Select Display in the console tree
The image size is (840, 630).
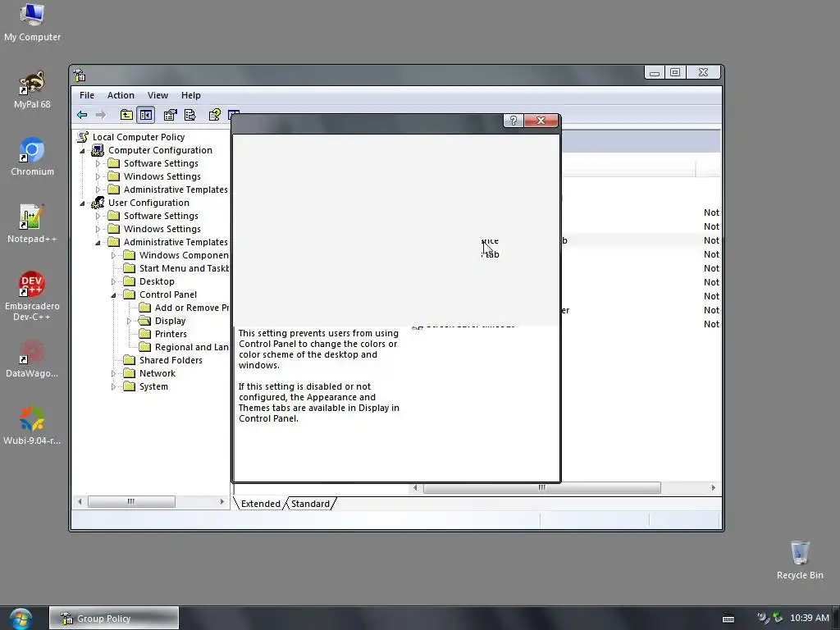pyautogui.click(x=170, y=321)
